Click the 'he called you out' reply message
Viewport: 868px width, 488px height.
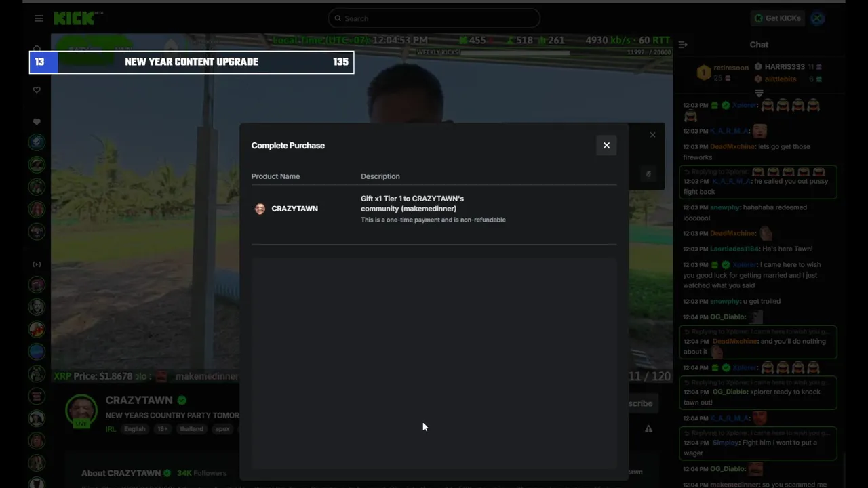point(758,182)
